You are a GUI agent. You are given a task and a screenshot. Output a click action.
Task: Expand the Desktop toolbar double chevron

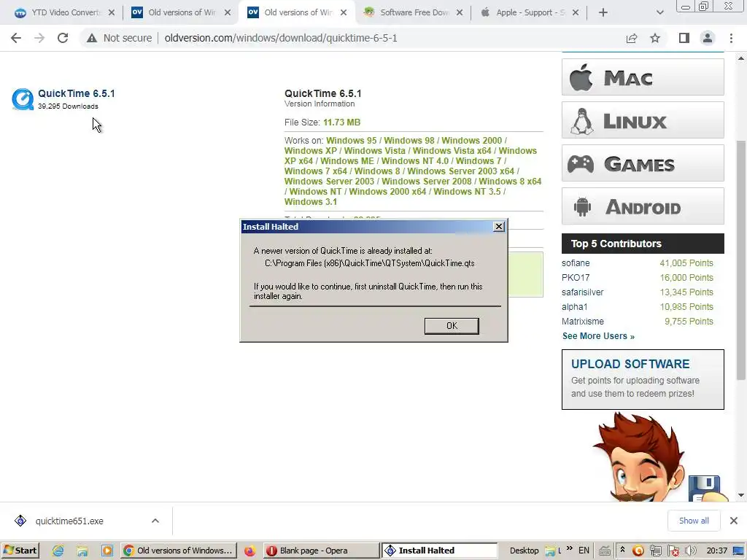(570, 548)
